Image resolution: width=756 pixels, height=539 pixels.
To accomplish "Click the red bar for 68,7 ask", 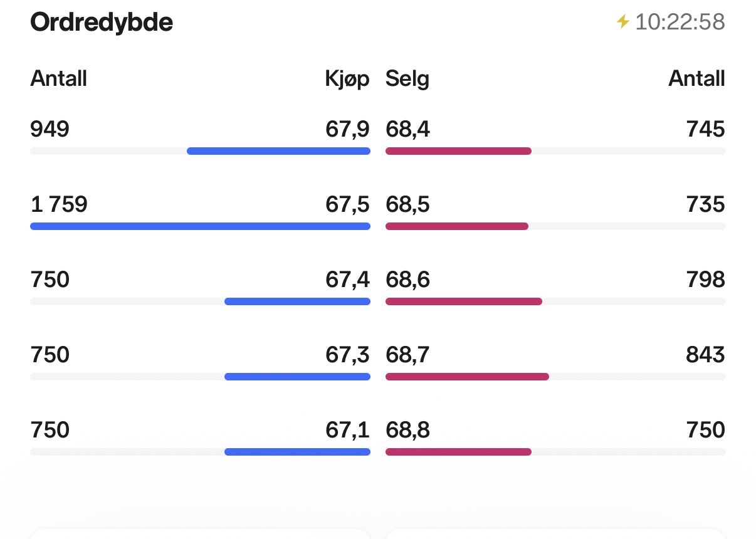I will (467, 377).
